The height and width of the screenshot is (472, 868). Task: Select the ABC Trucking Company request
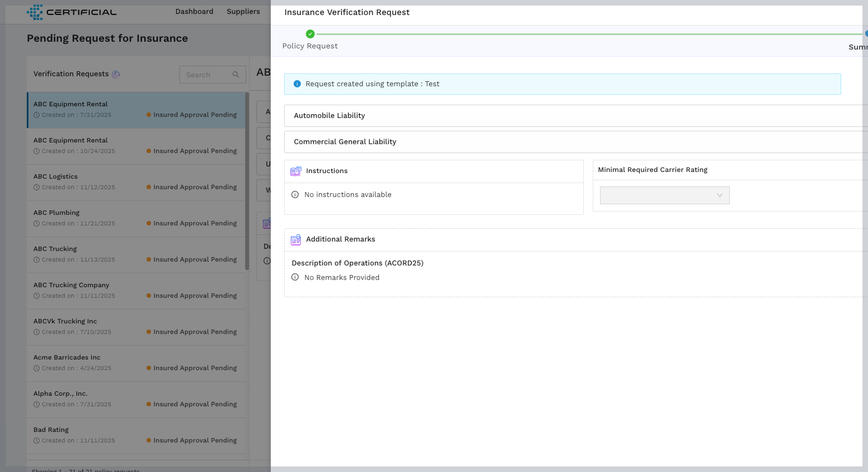[x=136, y=291]
